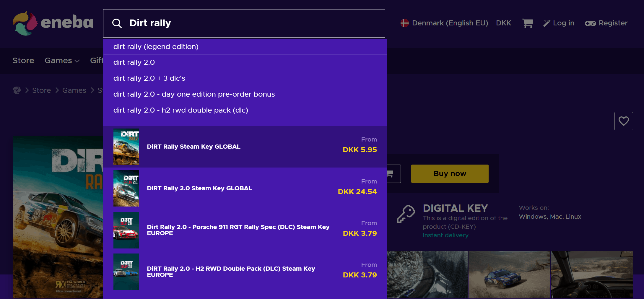Image resolution: width=644 pixels, height=299 pixels.
Task: Click the DKK currency selector
Action: [x=504, y=23]
